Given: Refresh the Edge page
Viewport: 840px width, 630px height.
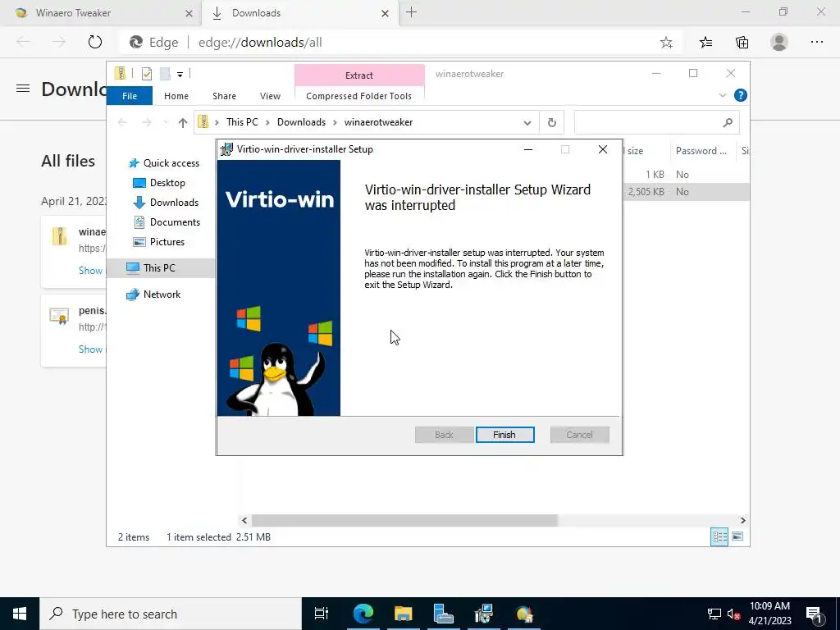Looking at the screenshot, I should pos(95,42).
